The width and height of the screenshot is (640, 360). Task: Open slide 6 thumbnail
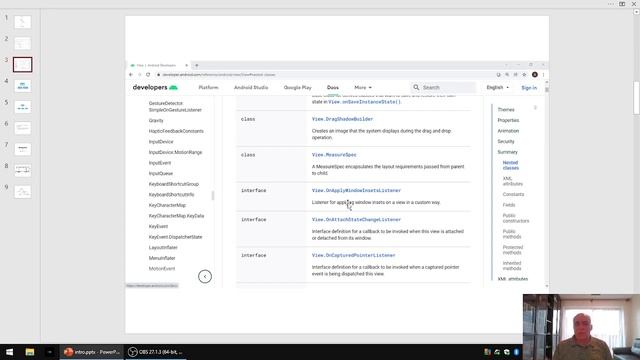22,128
